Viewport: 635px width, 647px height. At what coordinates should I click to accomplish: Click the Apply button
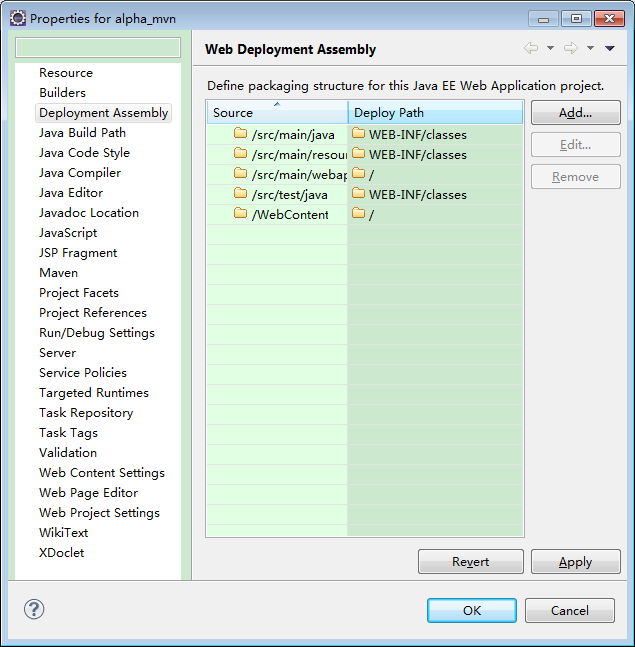pos(575,562)
